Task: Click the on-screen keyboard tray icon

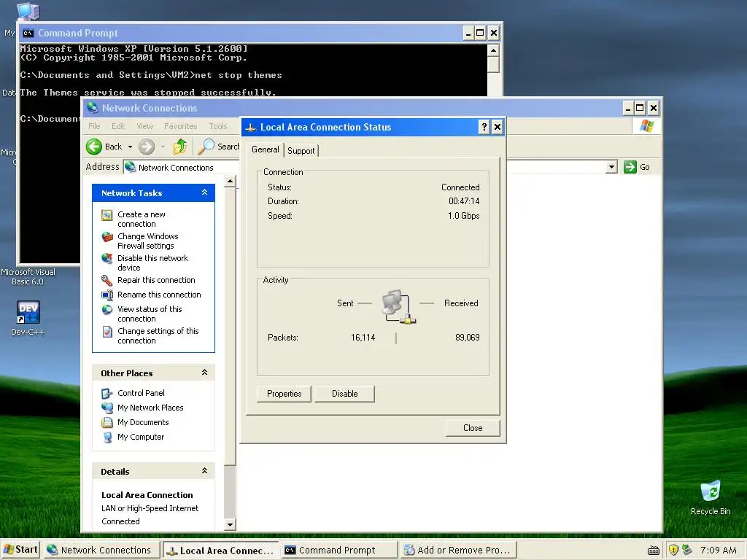Action: [x=654, y=551]
